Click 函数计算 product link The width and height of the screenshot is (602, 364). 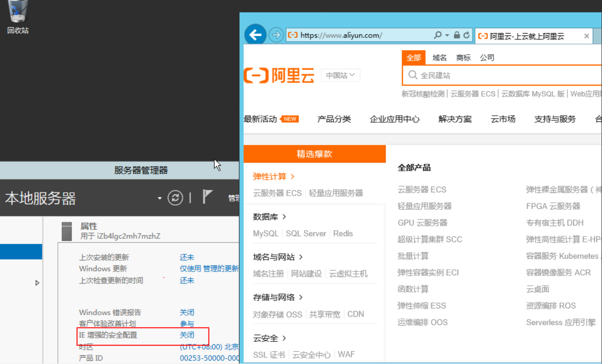(413, 289)
